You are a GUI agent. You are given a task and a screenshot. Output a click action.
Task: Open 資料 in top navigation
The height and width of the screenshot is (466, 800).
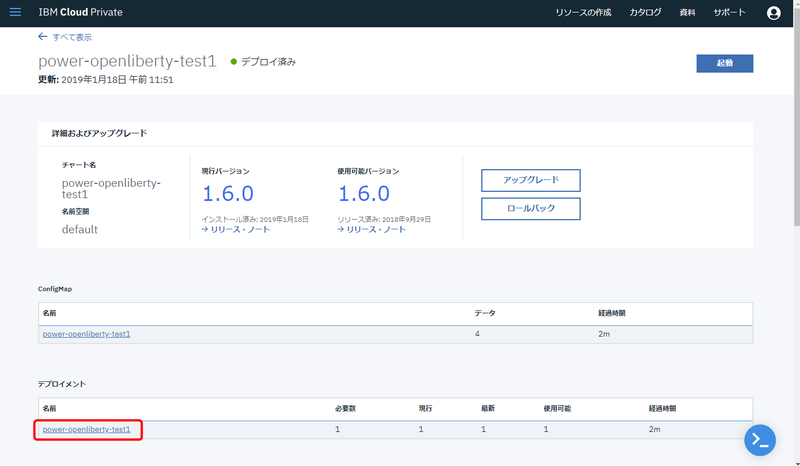687,12
